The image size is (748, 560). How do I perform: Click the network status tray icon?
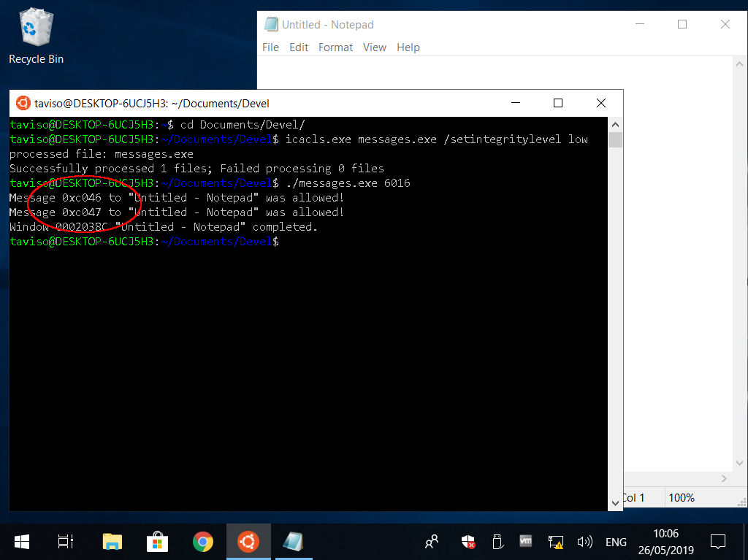(x=555, y=542)
